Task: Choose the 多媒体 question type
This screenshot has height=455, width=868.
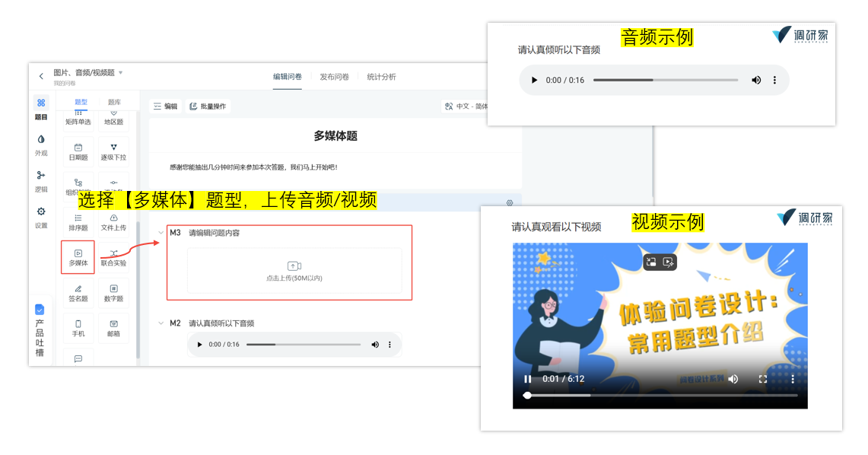Action: (x=78, y=257)
